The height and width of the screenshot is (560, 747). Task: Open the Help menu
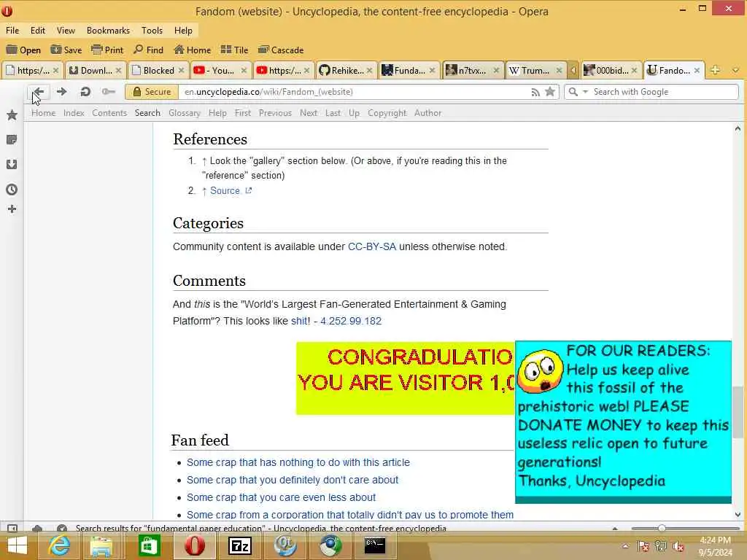click(x=183, y=31)
